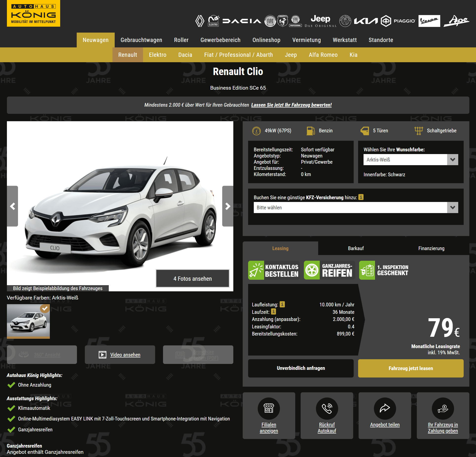Switch to the Finanzierung tab
This screenshot has width=476, height=457.
[431, 248]
